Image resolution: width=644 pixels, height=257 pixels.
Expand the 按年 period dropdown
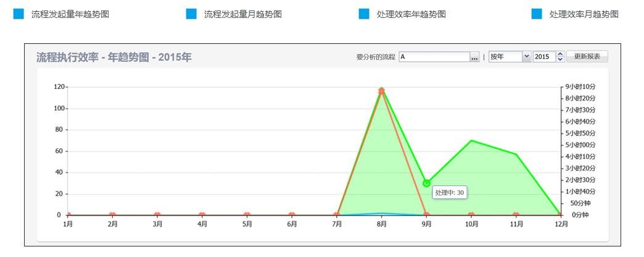click(526, 57)
